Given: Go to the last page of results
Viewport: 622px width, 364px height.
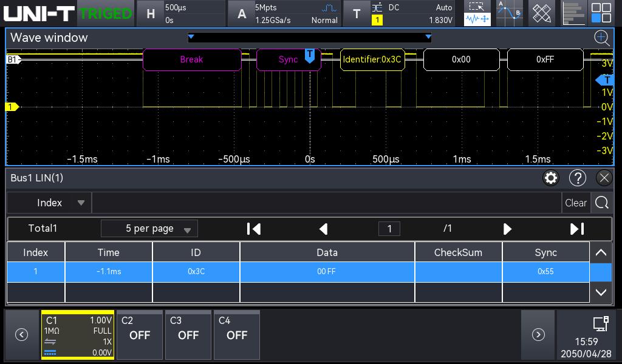Looking at the screenshot, I should coord(577,229).
